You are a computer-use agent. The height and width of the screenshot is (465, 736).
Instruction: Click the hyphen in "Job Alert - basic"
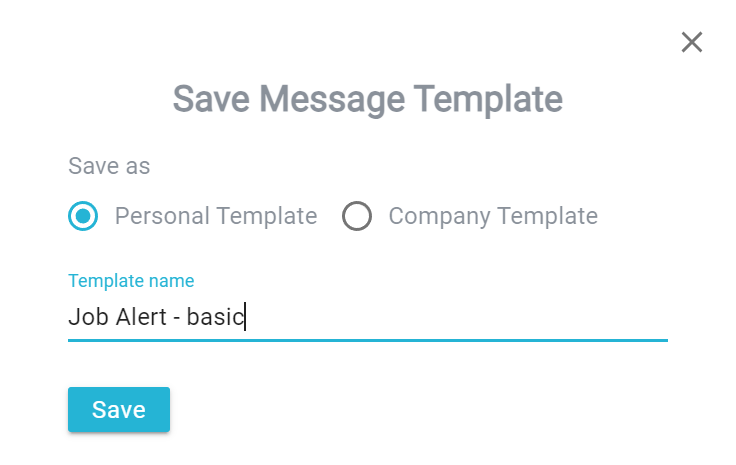[x=176, y=319]
